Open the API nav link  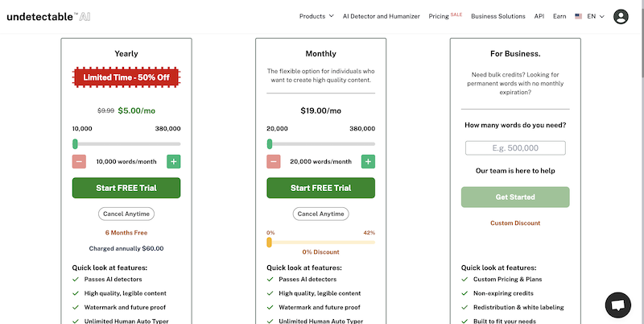[x=539, y=16]
